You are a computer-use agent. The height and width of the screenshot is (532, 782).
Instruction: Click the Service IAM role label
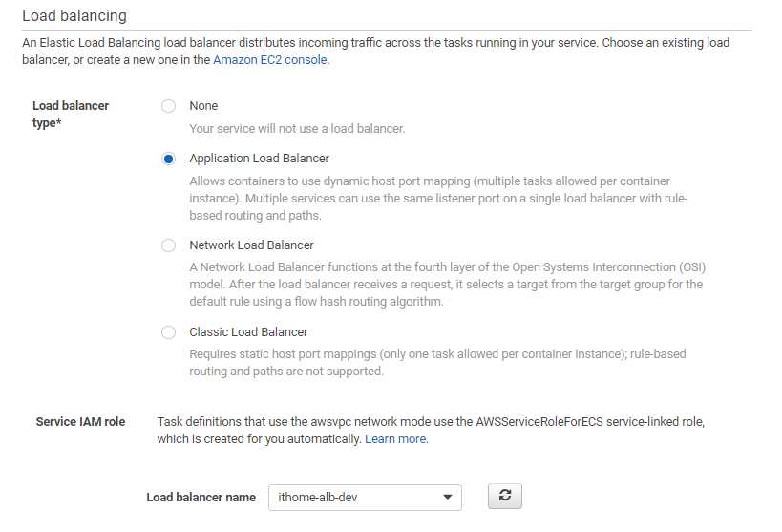pos(80,422)
